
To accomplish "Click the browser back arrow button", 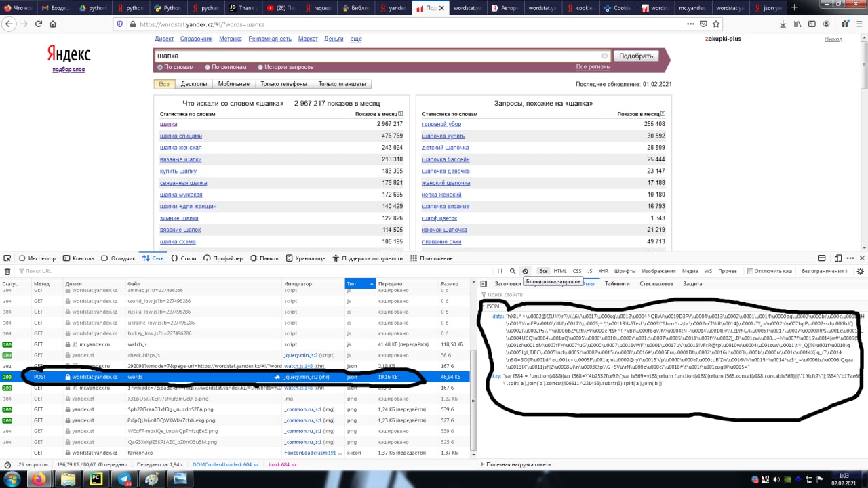I will pos(8,24).
